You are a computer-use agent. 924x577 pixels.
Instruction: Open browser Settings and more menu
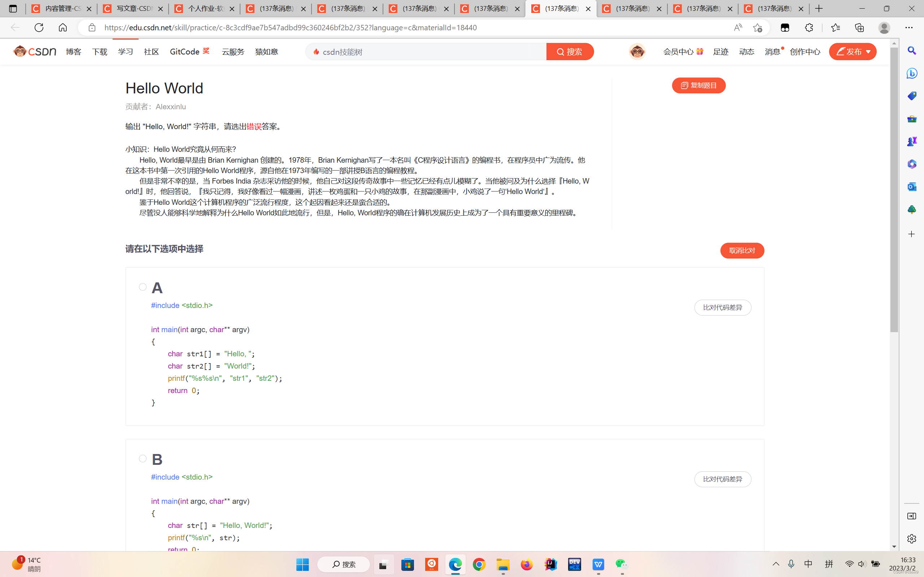(909, 27)
